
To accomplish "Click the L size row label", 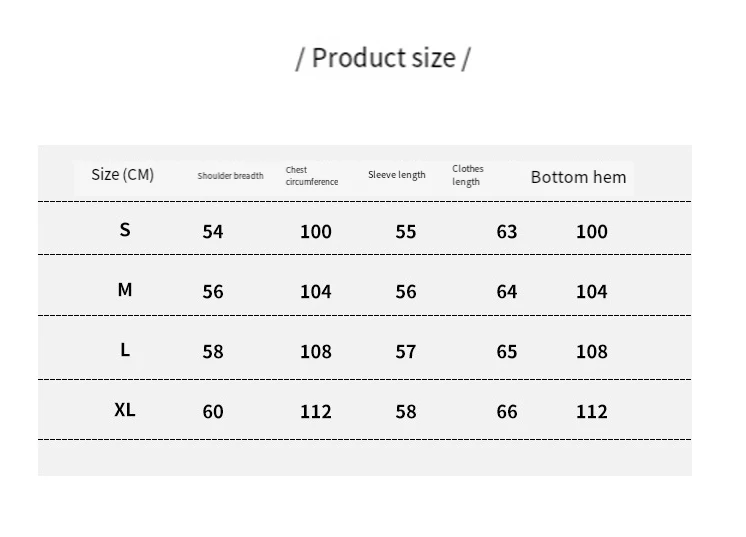I will pyautogui.click(x=125, y=350).
